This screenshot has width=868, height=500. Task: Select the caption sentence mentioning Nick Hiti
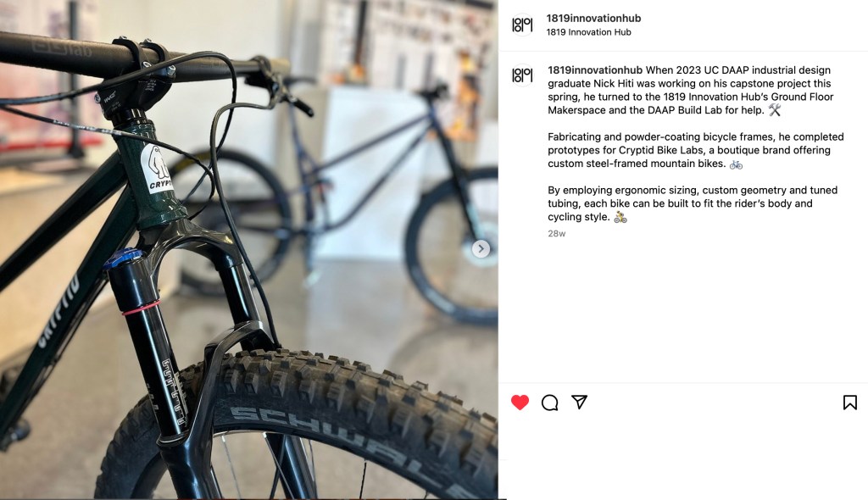click(690, 91)
